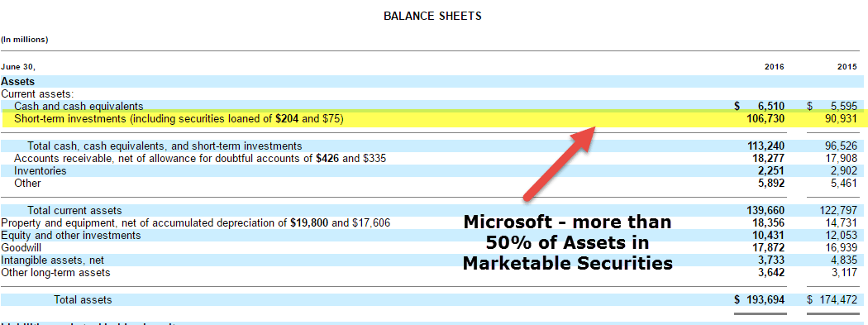Click goodwill value 17,872

click(768, 248)
